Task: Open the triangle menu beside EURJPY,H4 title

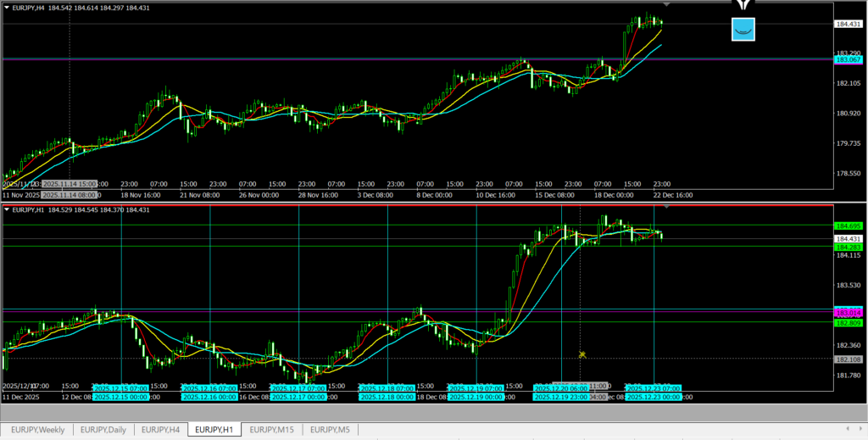Action: tap(8, 8)
